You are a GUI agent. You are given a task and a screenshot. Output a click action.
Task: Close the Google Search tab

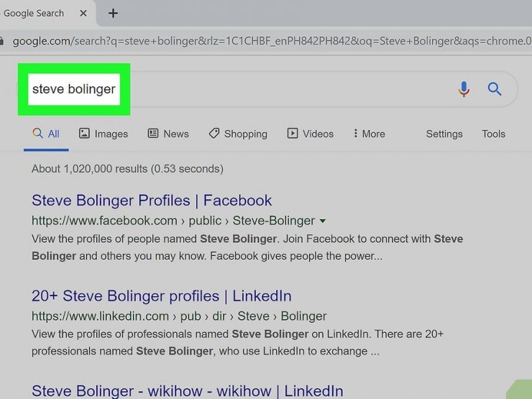83,13
